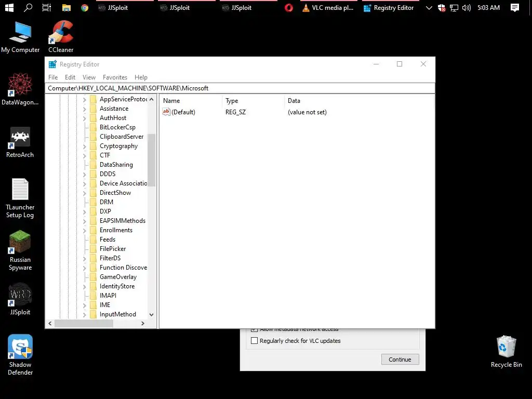
Task: Open the Registry Editor View menu
Action: coord(89,77)
